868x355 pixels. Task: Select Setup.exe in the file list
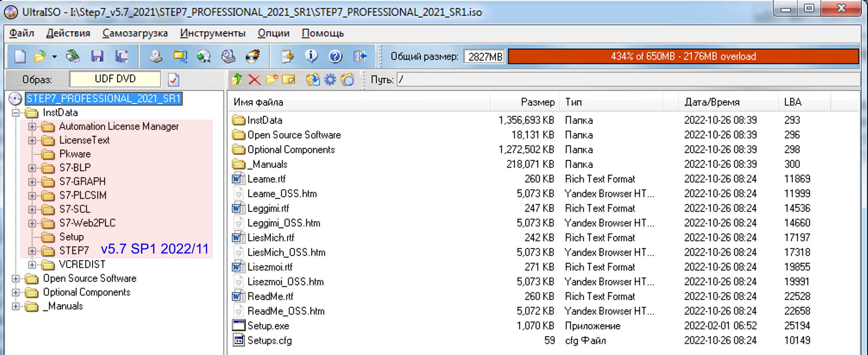pyautogui.click(x=268, y=326)
